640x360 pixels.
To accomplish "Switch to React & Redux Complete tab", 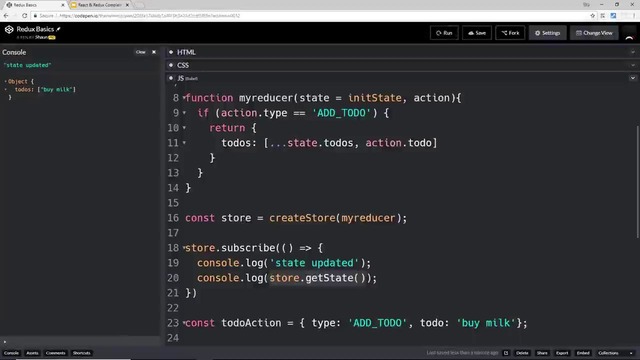I will pyautogui.click(x=100, y=5).
